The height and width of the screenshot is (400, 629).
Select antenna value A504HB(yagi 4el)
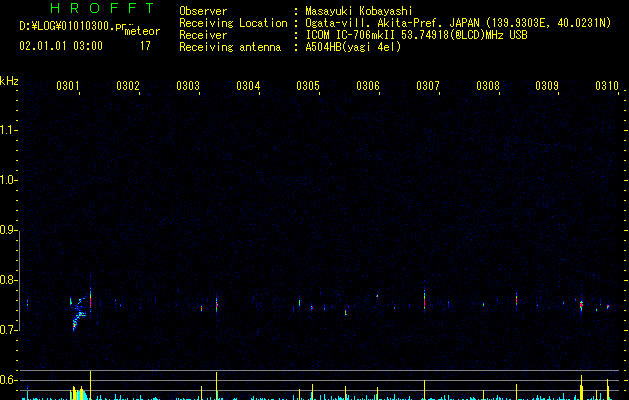[x=353, y=47]
